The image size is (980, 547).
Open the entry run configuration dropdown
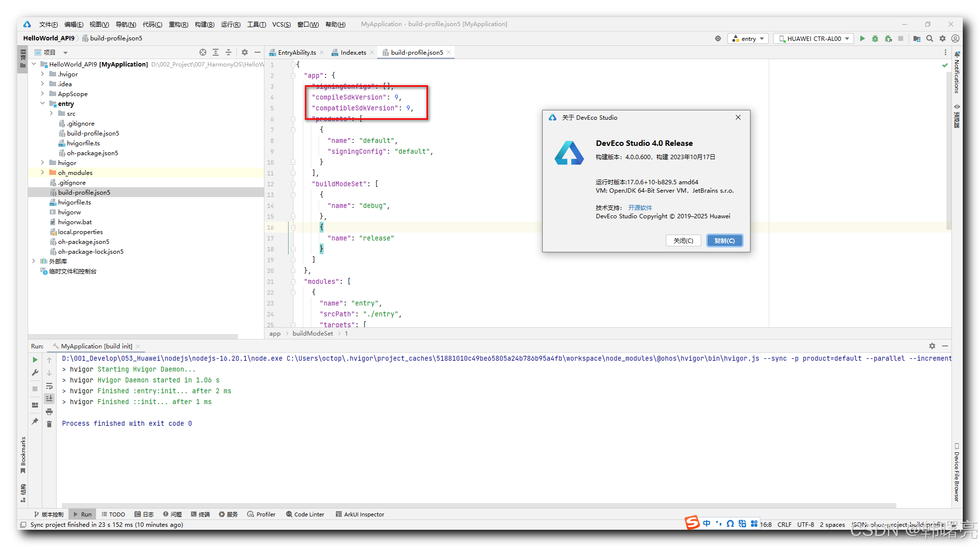point(748,38)
